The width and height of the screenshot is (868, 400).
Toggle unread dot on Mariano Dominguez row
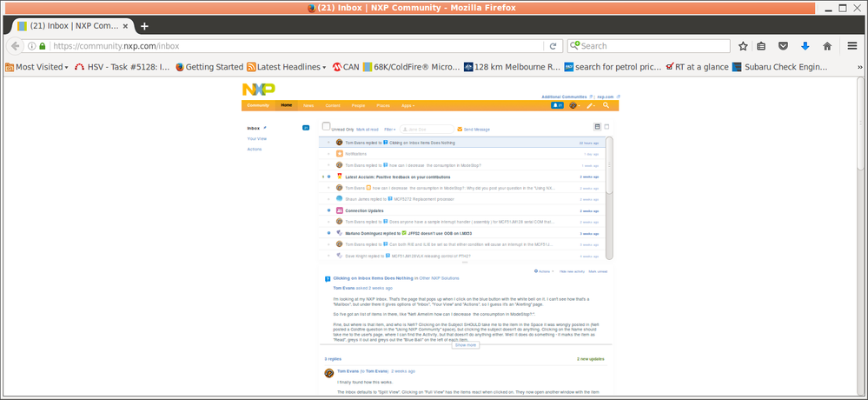[x=328, y=233]
